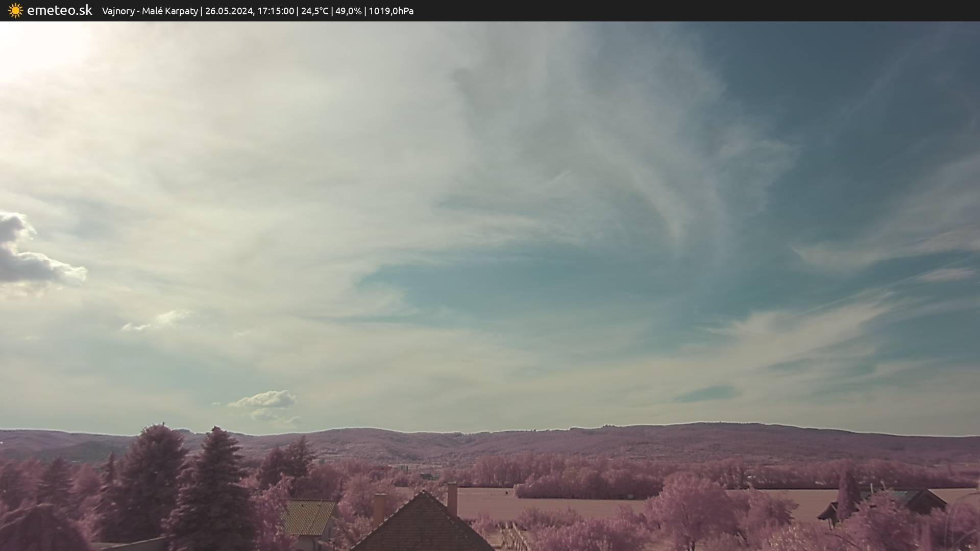
Task: Click the tall chimney on central roof
Action: [452, 500]
